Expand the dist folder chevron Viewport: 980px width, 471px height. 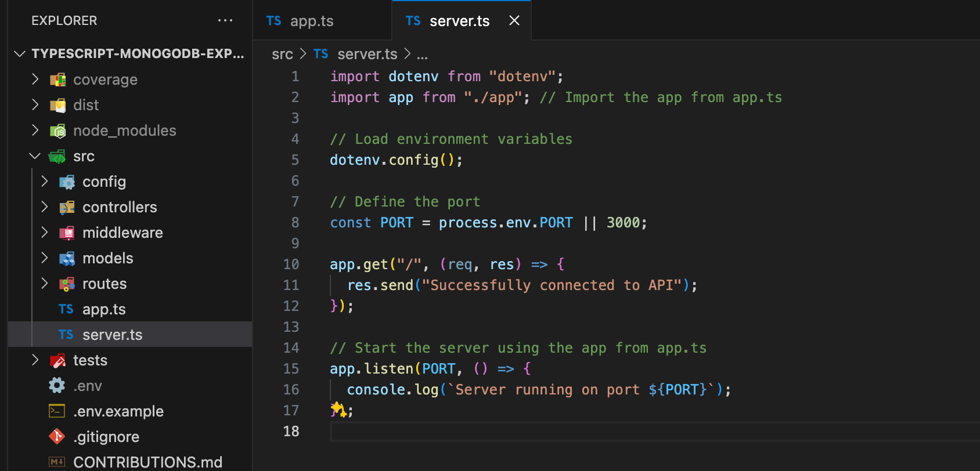point(35,105)
